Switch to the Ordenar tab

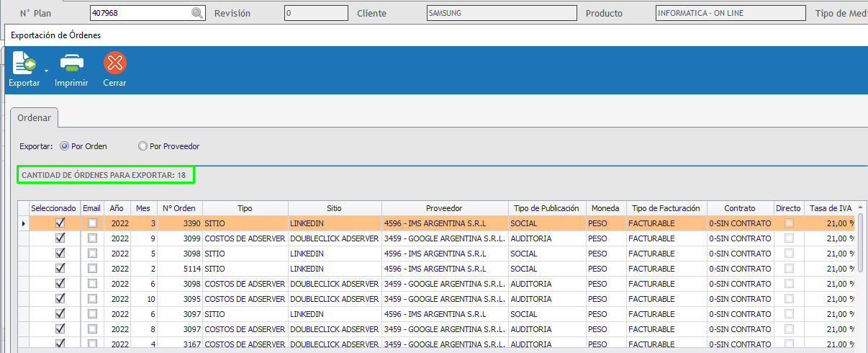tap(34, 117)
